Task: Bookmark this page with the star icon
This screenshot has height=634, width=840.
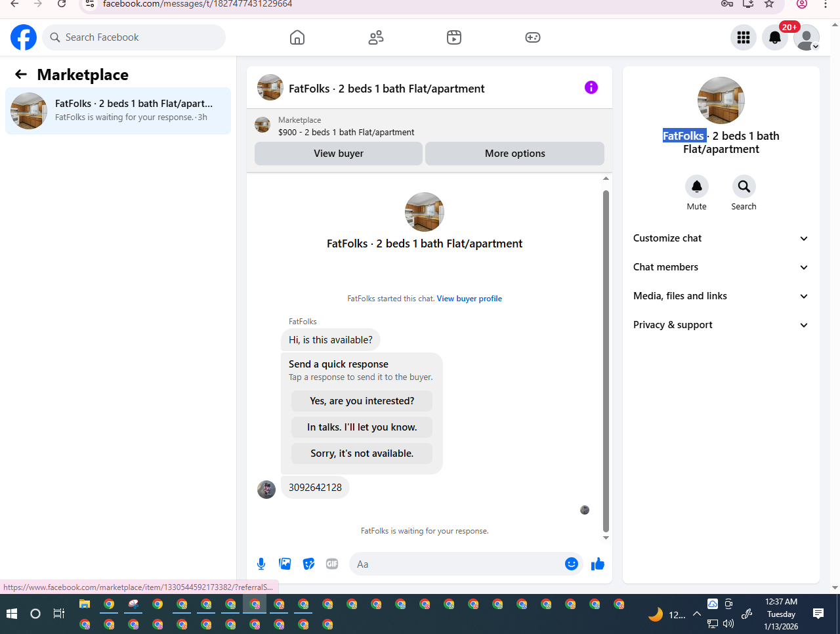Action: pyautogui.click(x=769, y=4)
